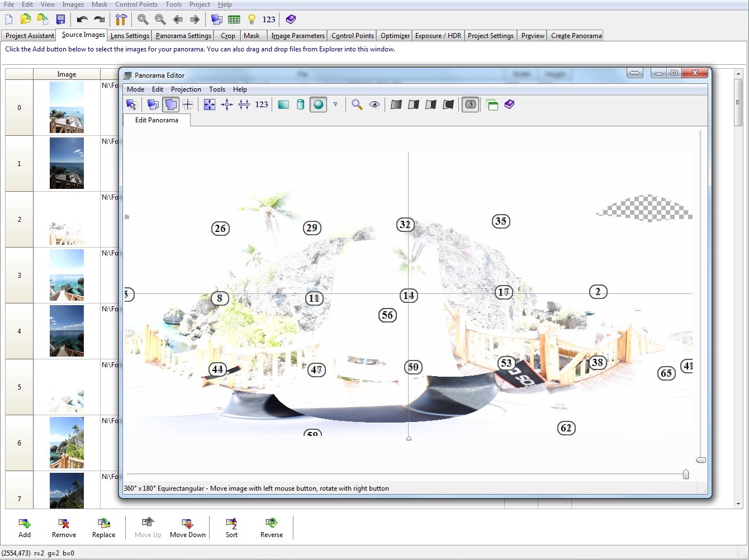Viewport: 749px width, 560px height.
Task: Expand the projection dropdown arrow
Action: point(335,105)
